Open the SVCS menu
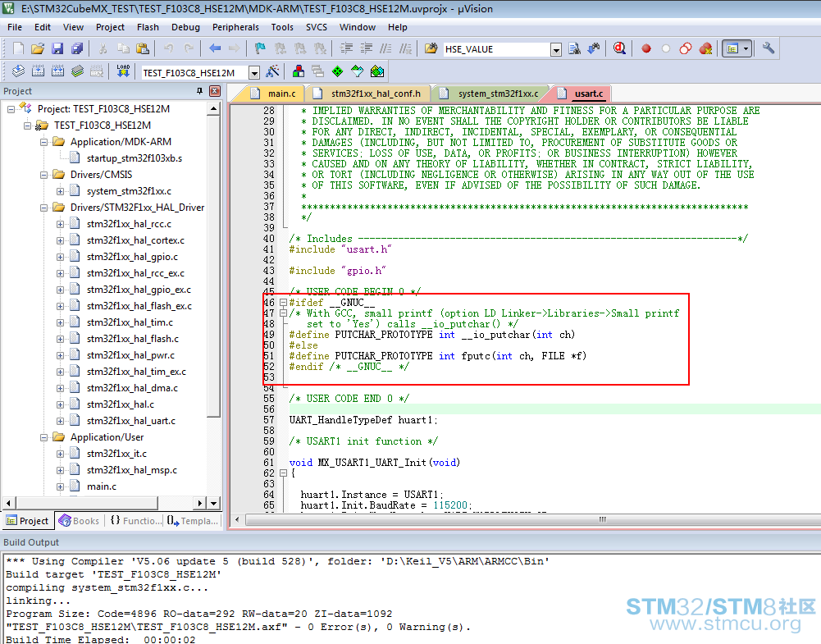Screen dimensions: 821x644 click(317, 27)
